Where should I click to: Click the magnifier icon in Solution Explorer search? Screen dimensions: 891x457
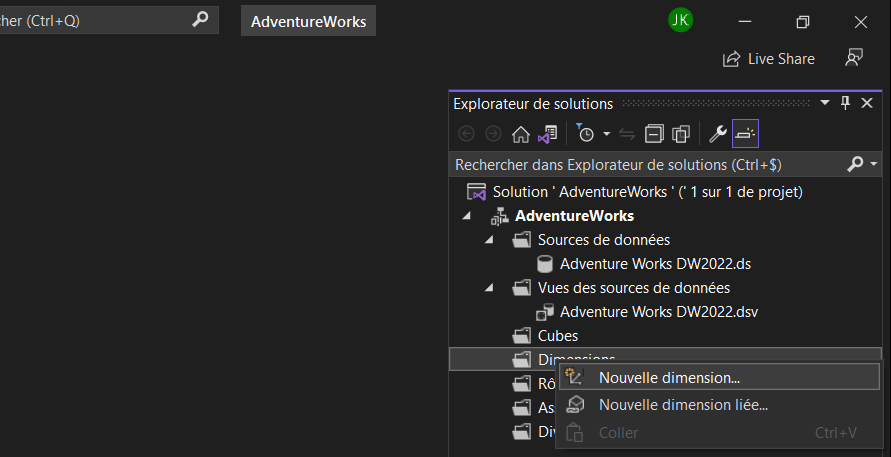(x=855, y=164)
